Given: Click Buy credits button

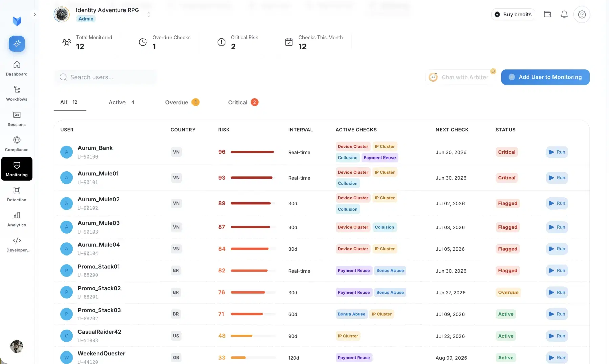Looking at the screenshot, I should (513, 14).
